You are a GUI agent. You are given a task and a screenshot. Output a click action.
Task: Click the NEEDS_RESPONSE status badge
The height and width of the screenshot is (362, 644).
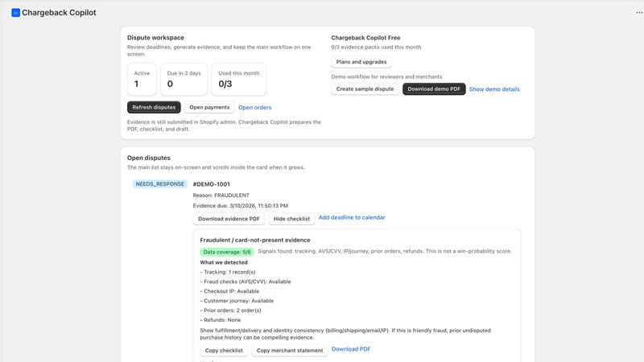(x=159, y=184)
